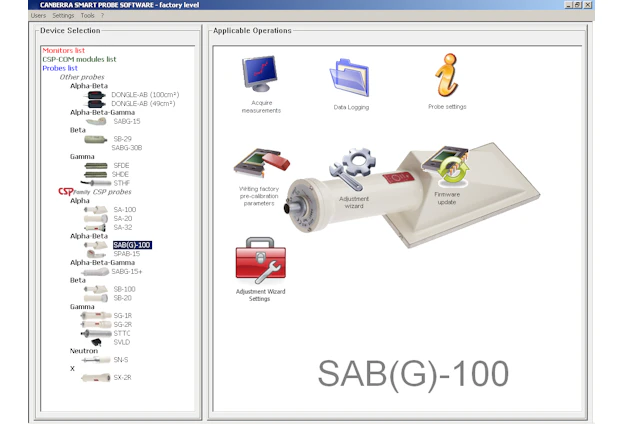Click the STHF probe image
This screenshot has width=622, height=424.
pos(96,183)
